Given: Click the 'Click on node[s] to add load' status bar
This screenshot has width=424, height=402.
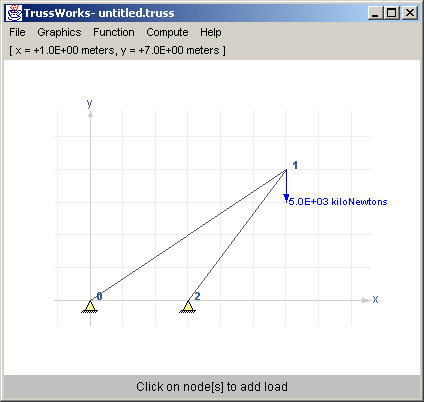Looking at the screenshot, I should click(212, 387).
